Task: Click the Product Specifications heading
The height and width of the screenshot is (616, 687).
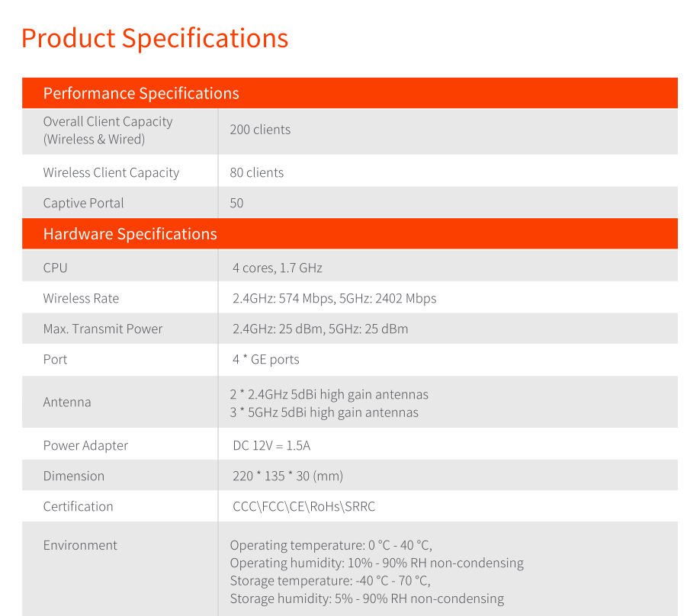Action: [x=155, y=38]
